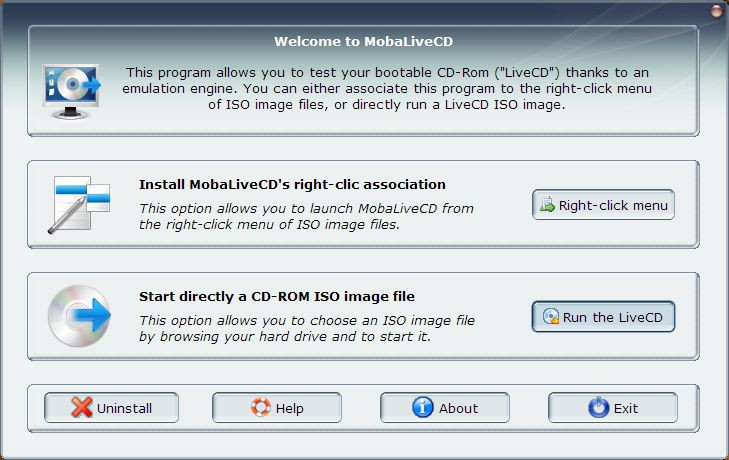Click the 'Welcome to MobaLiveCD' heading
Image resolution: width=729 pixels, height=460 pixels.
[x=363, y=41]
